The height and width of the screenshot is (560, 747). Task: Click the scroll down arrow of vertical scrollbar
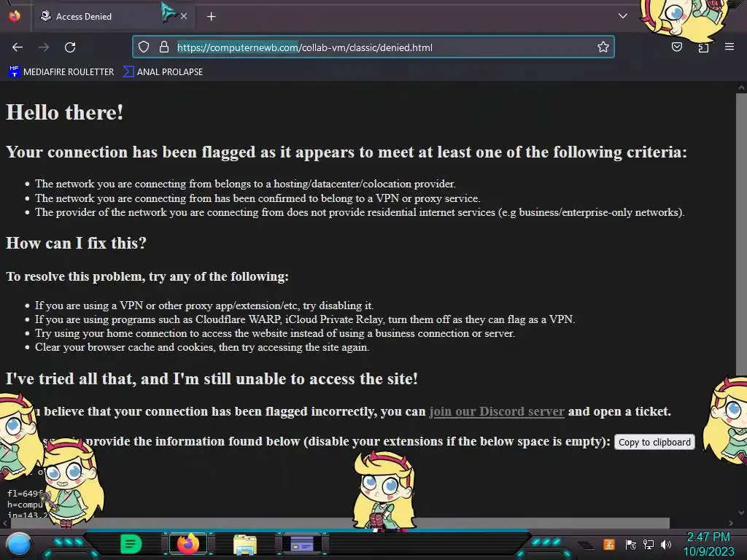[x=741, y=513]
